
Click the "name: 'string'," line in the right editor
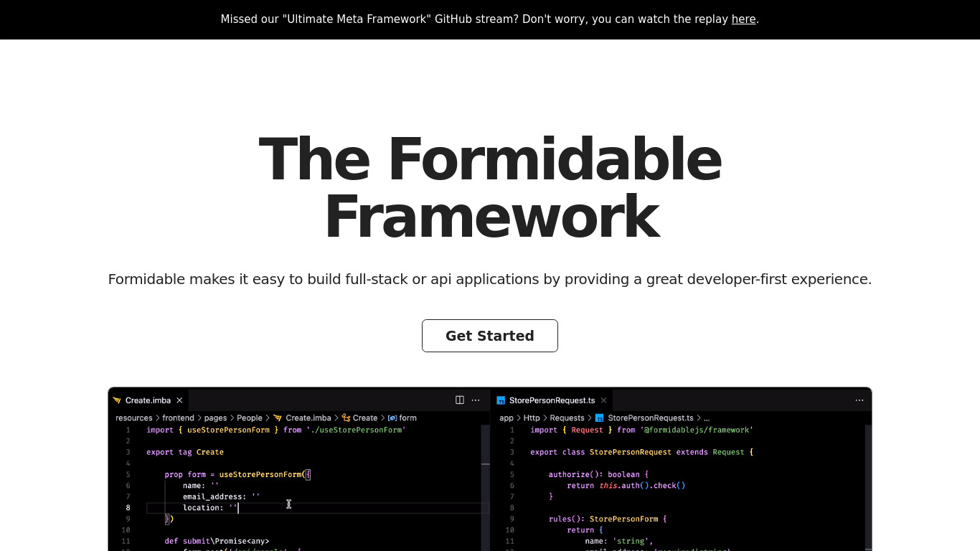point(618,541)
